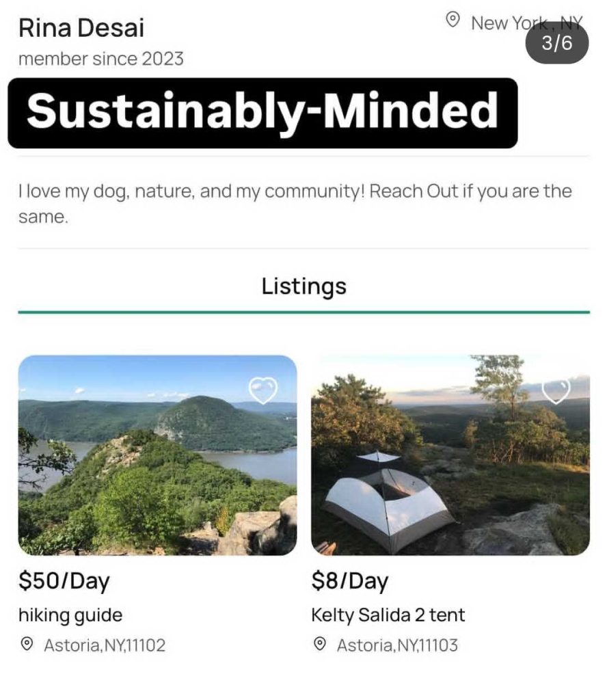Click the profile name Rina Desai

click(x=81, y=28)
